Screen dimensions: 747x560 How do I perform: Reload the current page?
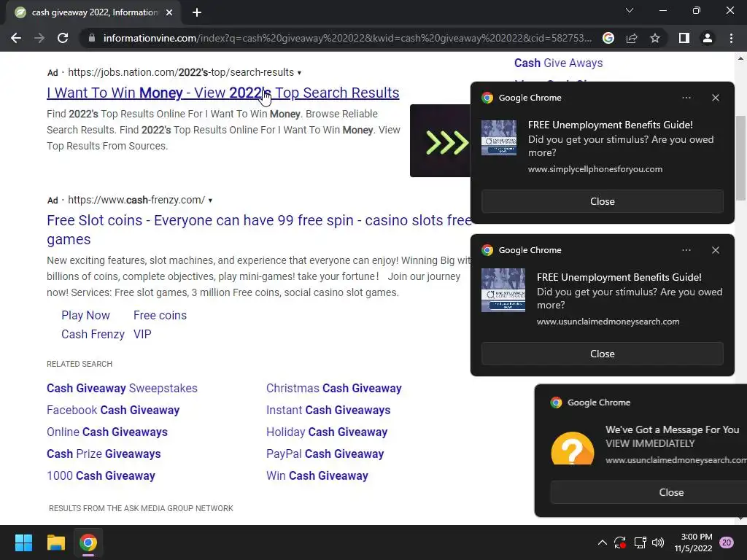coord(63,38)
